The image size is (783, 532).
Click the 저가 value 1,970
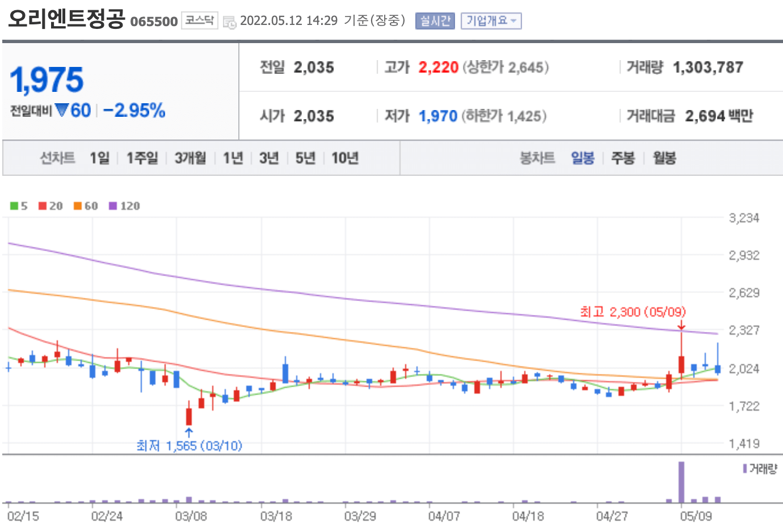click(438, 116)
